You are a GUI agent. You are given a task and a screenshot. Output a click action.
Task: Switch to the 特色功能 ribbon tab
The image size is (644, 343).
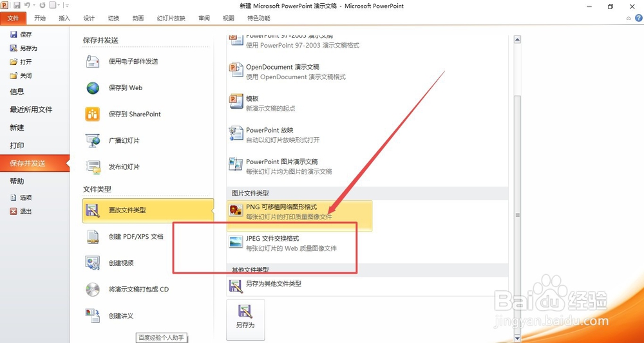coord(259,18)
